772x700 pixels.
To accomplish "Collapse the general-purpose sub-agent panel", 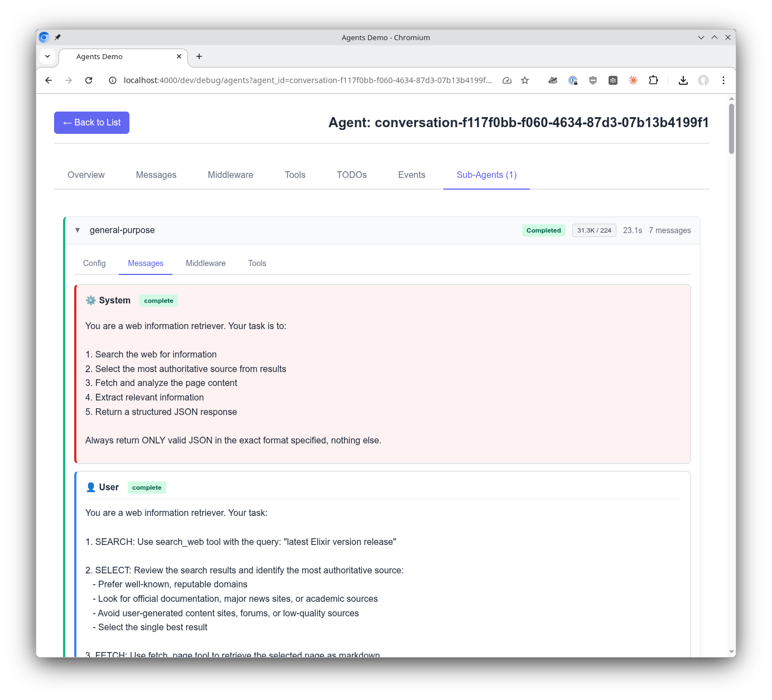I will pos(78,230).
